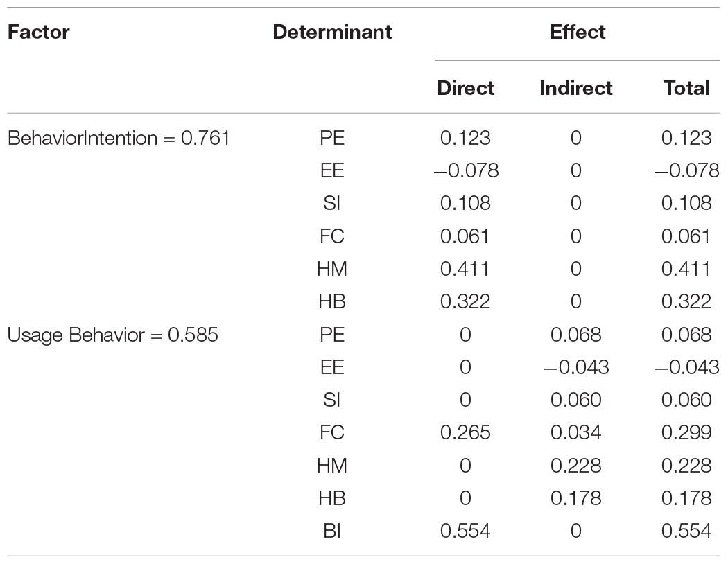Viewport: 728px width, 564px height.
Task: Click the Indirect sub-column header
Action: [575, 88]
